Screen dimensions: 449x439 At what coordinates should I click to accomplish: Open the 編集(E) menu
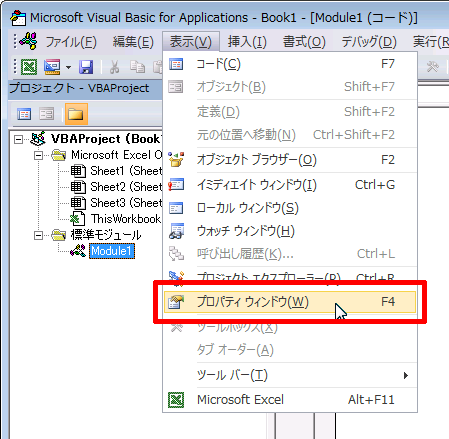click(x=133, y=42)
